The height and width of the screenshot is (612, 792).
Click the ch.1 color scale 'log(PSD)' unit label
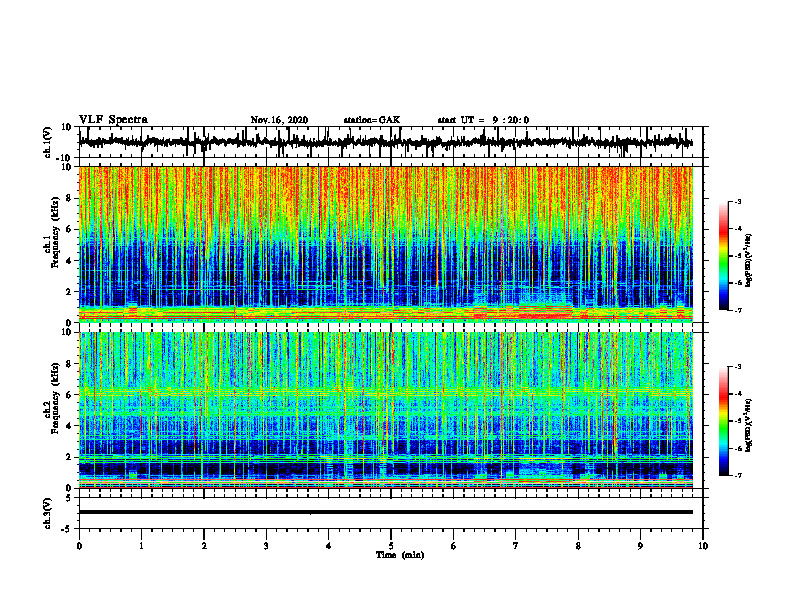click(x=749, y=261)
